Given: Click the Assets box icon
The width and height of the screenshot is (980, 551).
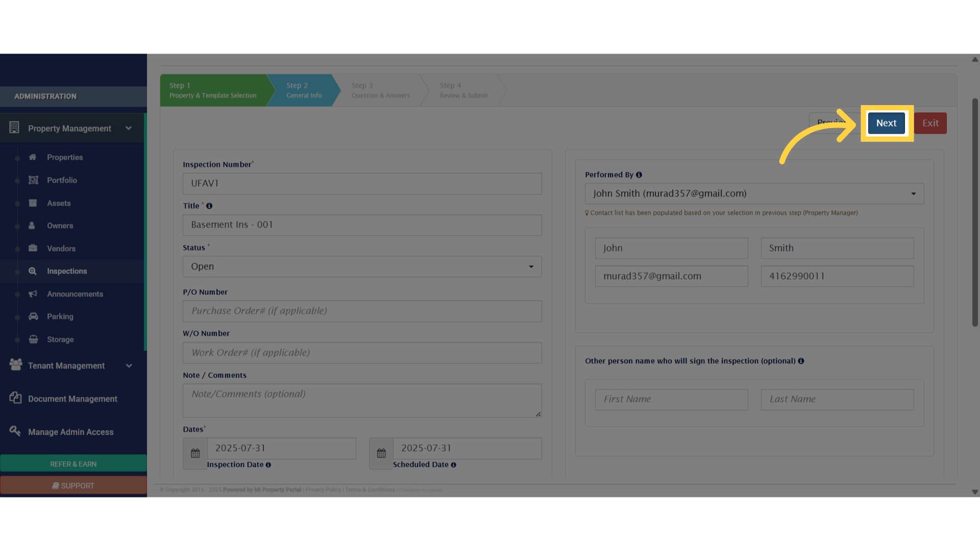Looking at the screenshot, I should [33, 203].
